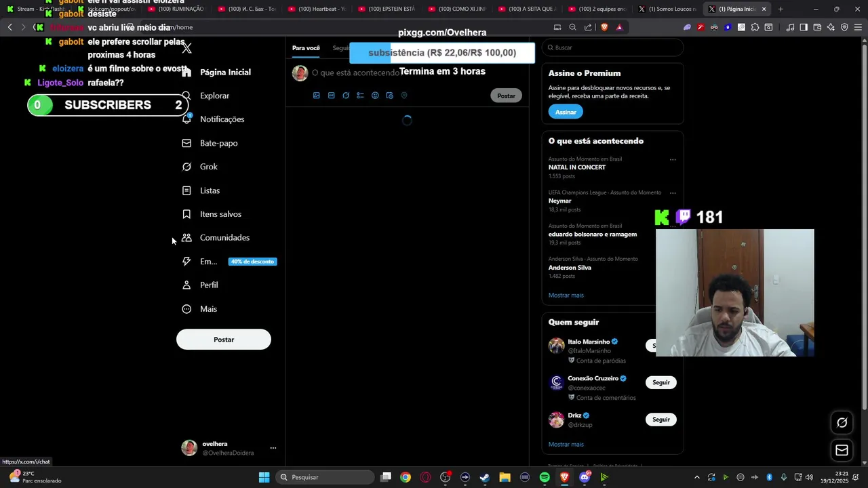This screenshot has height=488, width=868.
Task: Open a new browser tab with plus button
Action: tap(781, 9)
